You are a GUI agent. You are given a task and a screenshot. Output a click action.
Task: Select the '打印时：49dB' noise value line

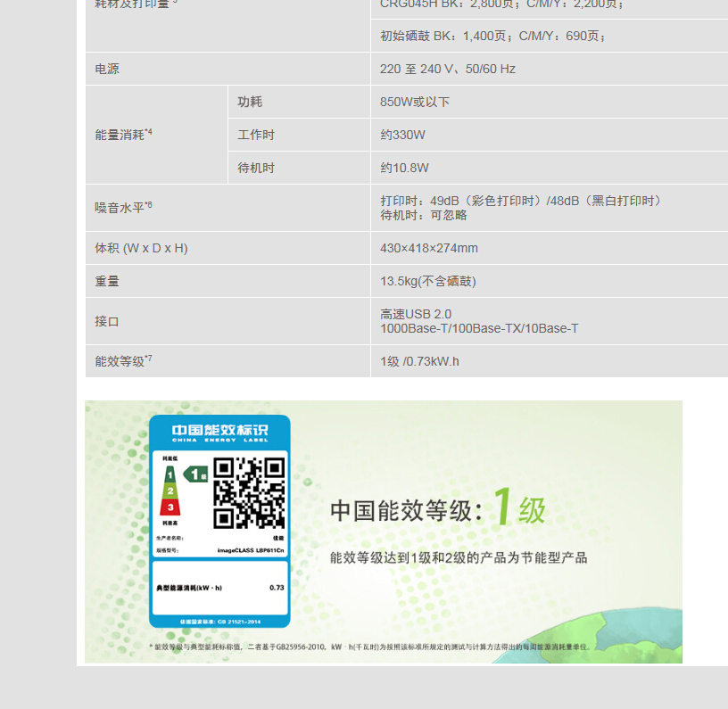520,201
